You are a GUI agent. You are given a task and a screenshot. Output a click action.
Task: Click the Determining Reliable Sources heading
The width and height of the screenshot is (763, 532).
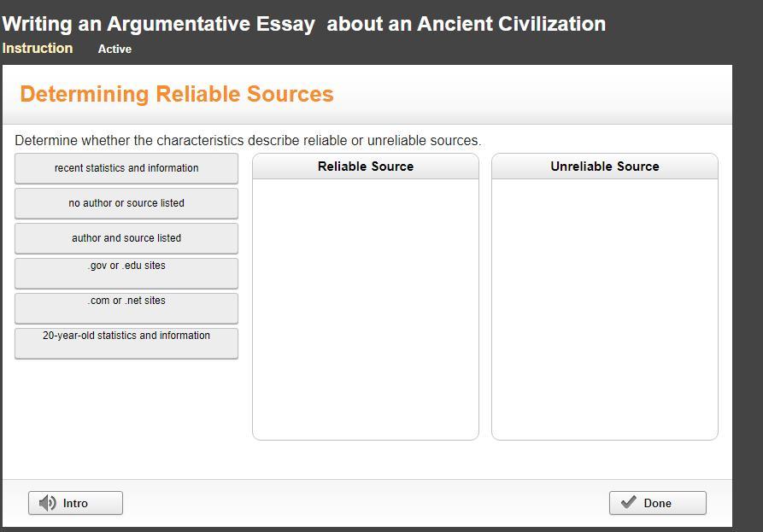177,94
